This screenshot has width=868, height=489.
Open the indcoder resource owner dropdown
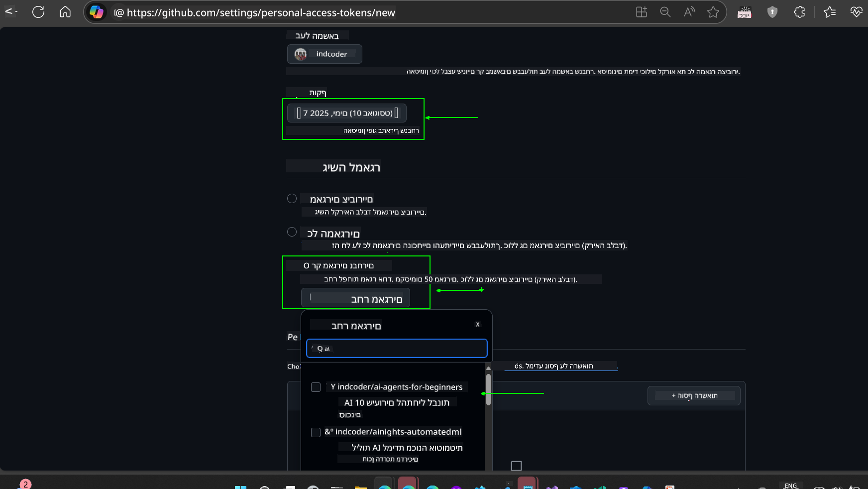325,54
